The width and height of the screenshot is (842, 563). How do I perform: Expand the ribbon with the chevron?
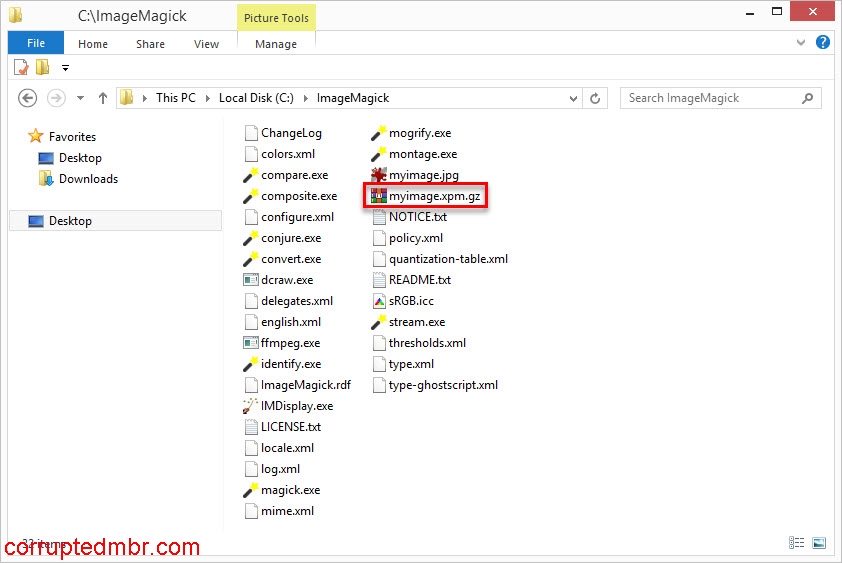pos(801,44)
